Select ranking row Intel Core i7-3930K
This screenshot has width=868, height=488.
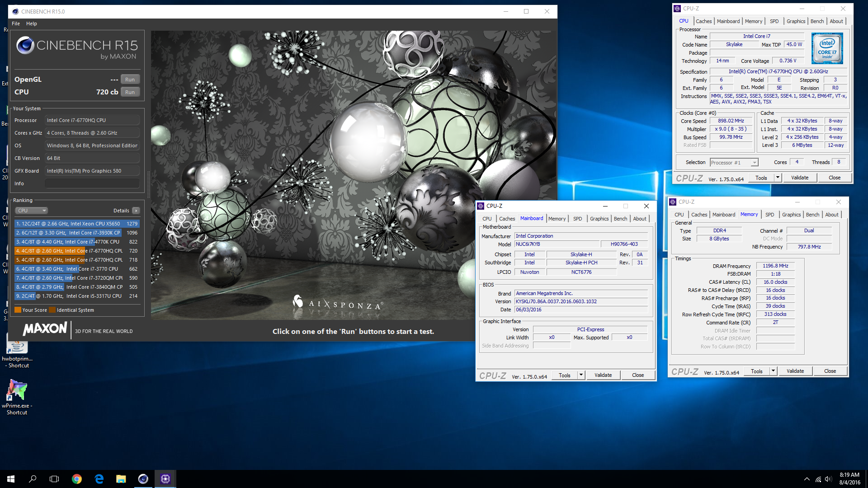coord(77,233)
